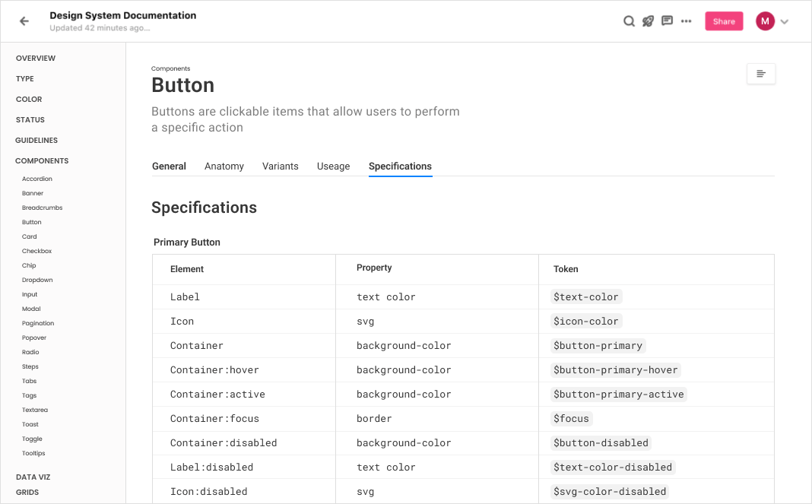The image size is (812, 504).
Task: Open the Useage tab
Action: [334, 166]
